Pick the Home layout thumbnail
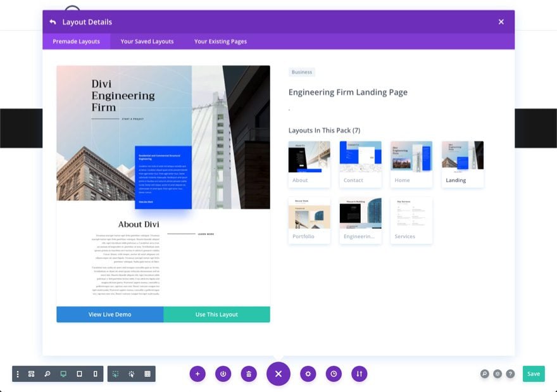The width and height of the screenshot is (557, 392). click(x=411, y=164)
